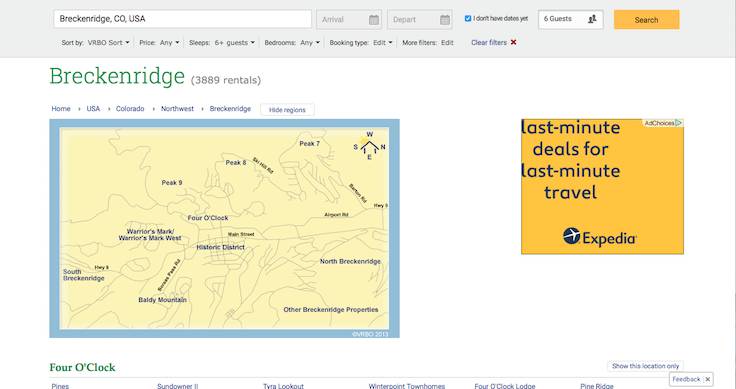Click the red X beside Clear filters

(x=514, y=42)
